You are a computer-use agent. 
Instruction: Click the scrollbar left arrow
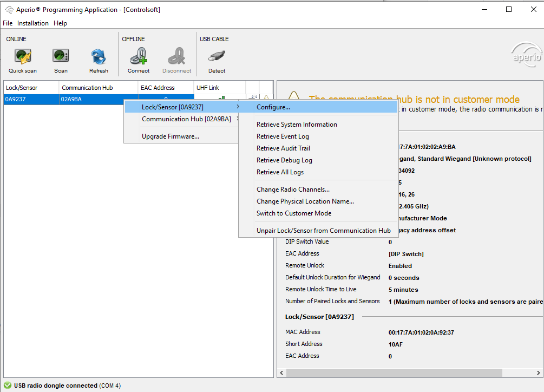(x=281, y=373)
